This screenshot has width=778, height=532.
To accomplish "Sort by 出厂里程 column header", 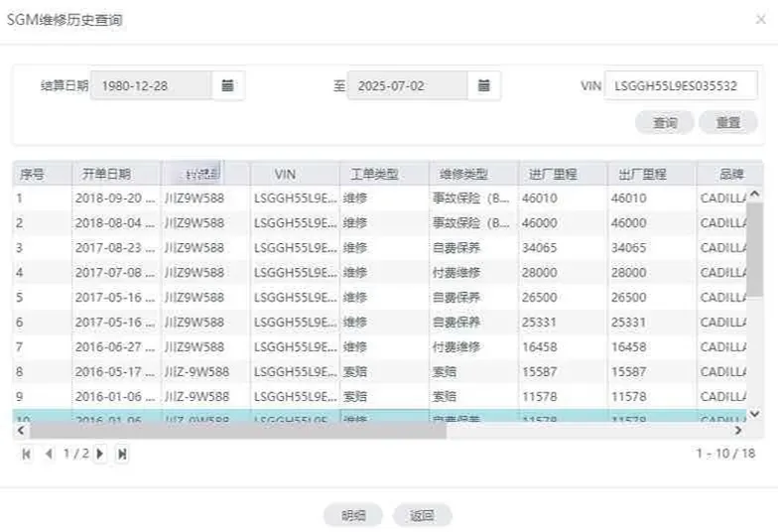I will 652,174.
